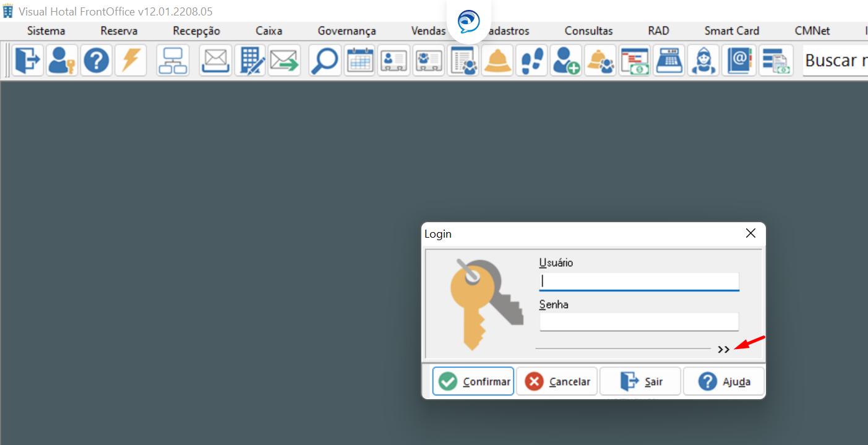
Task: Open the Reserva menu
Action: click(119, 31)
